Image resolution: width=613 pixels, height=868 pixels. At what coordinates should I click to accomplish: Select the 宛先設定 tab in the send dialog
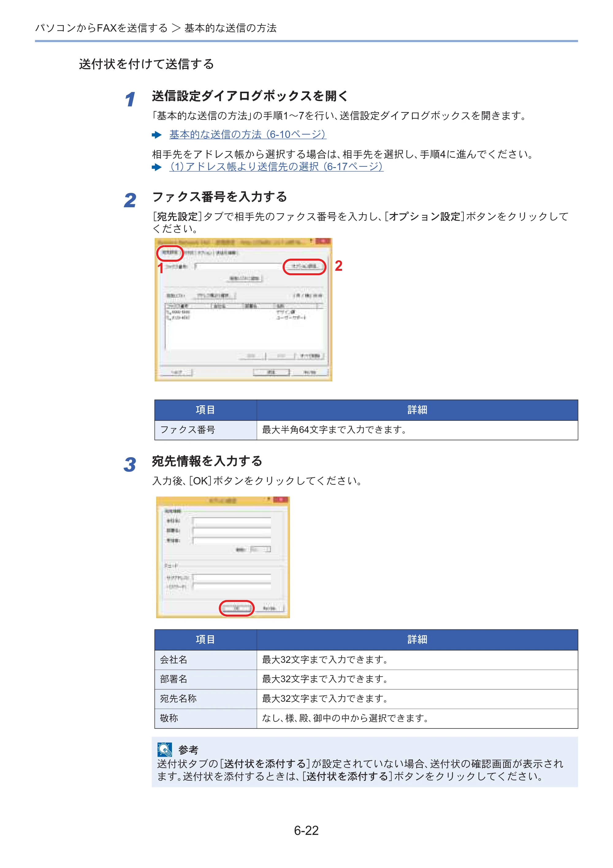[x=170, y=253]
